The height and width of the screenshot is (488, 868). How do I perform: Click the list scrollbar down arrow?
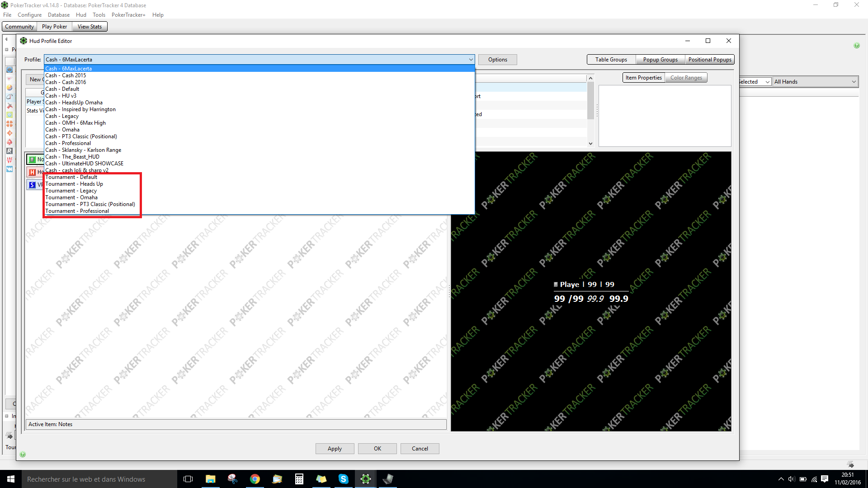coord(590,143)
